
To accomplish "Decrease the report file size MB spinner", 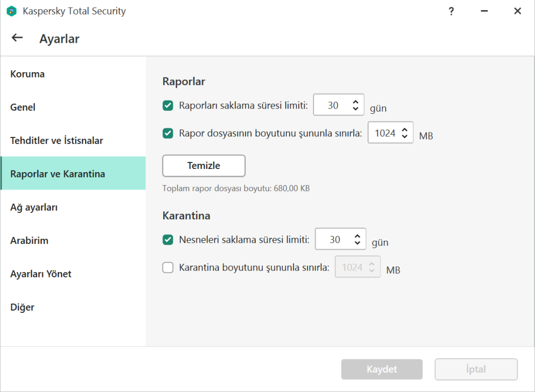I will (x=404, y=136).
